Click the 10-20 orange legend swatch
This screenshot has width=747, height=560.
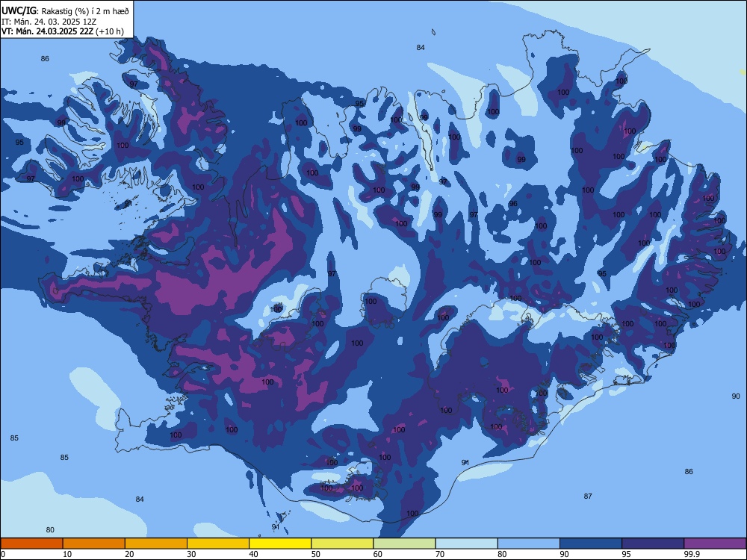tap(94, 544)
